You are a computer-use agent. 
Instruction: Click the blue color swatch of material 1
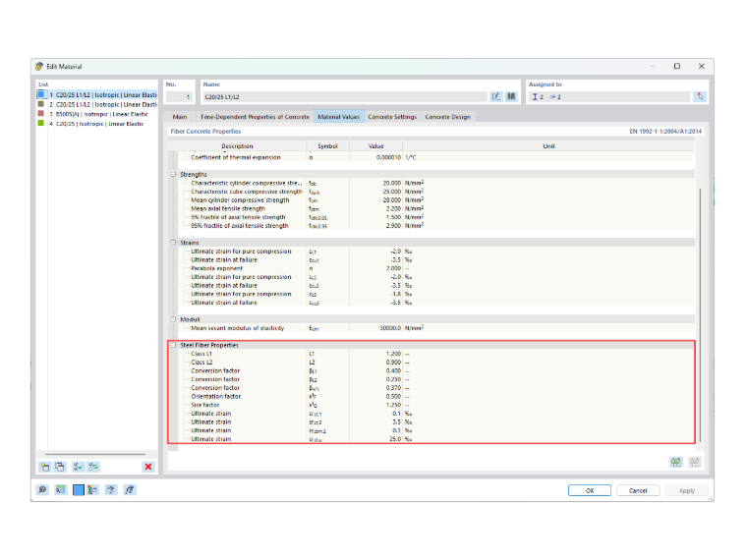pos(41,94)
